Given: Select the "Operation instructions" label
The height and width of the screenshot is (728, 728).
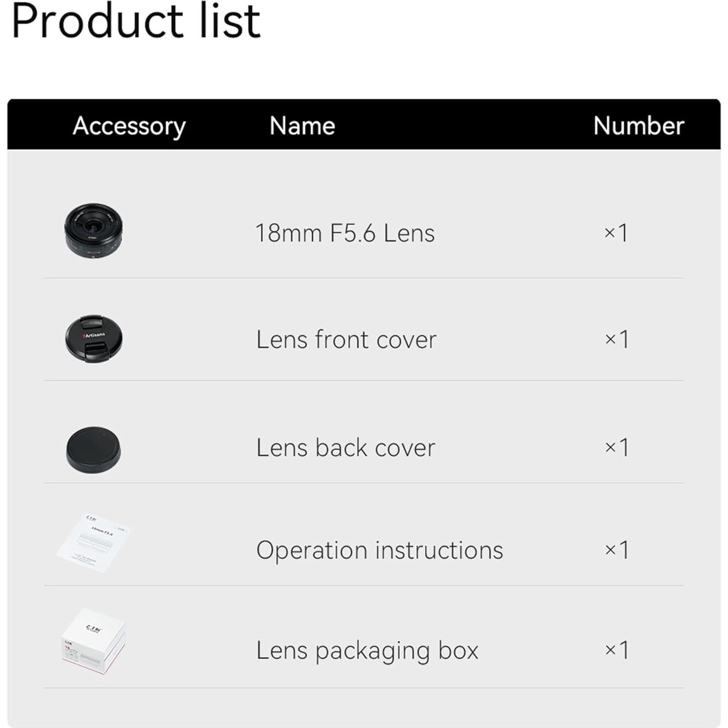Looking at the screenshot, I should 380,550.
